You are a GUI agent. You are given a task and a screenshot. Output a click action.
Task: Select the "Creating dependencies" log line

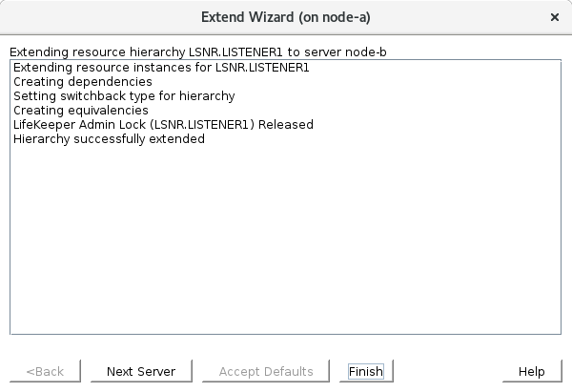pos(82,82)
